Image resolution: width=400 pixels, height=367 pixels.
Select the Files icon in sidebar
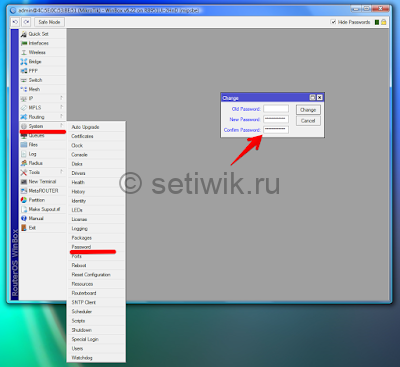tap(24, 145)
